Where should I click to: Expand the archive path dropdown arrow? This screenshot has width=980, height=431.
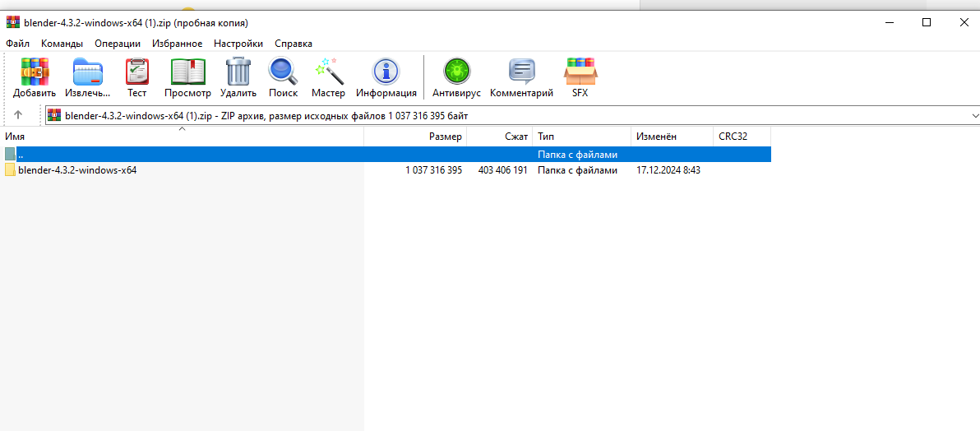pyautogui.click(x=974, y=116)
